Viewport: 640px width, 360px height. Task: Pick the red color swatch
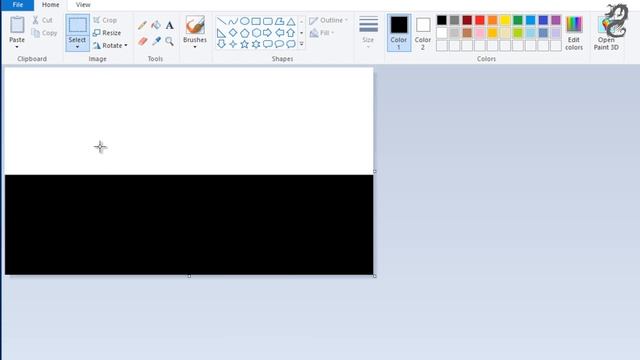[480, 20]
